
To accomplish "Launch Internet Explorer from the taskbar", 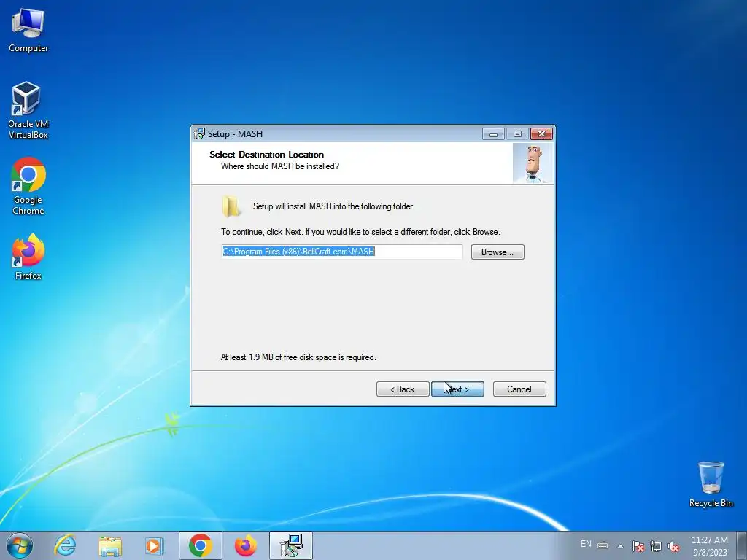I will [x=65, y=545].
